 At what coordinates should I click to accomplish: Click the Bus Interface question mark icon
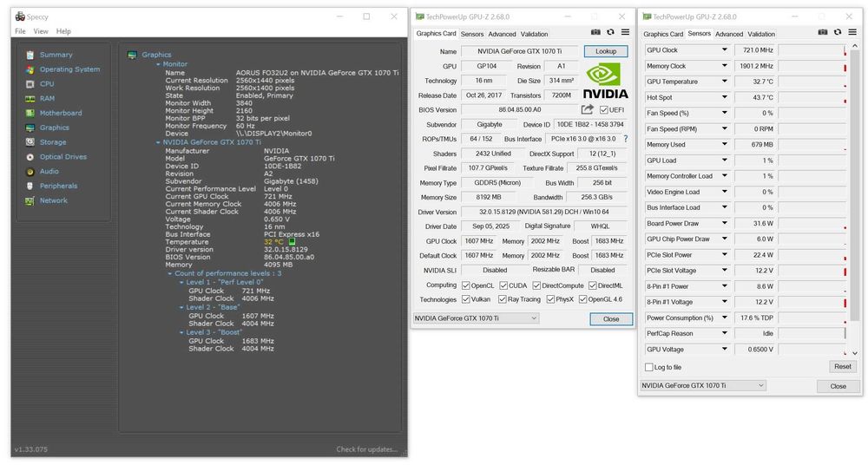tap(624, 139)
